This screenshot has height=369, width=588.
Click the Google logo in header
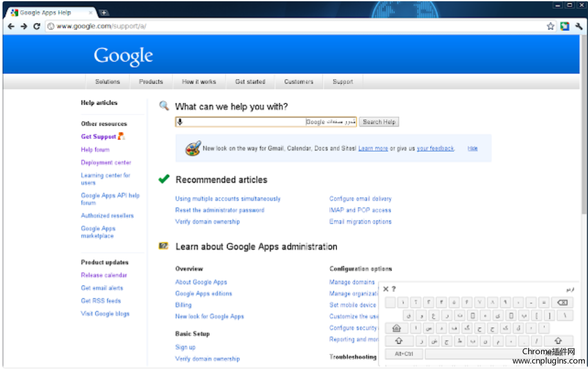click(x=123, y=56)
